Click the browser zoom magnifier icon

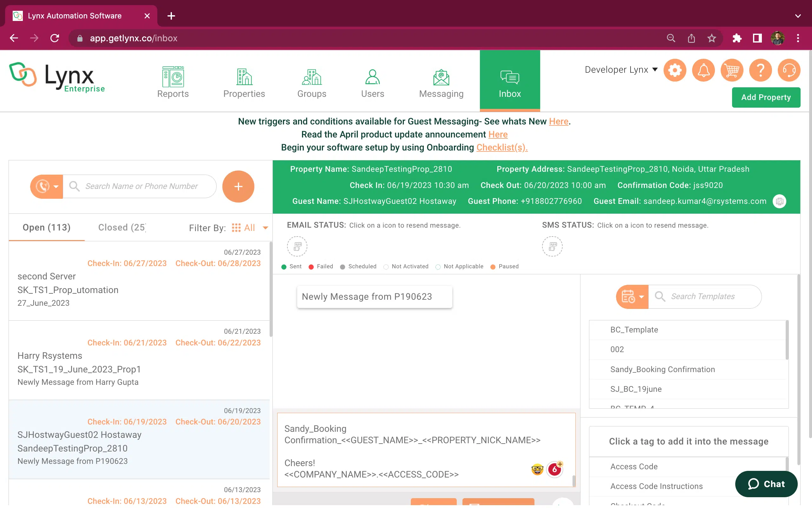point(671,38)
